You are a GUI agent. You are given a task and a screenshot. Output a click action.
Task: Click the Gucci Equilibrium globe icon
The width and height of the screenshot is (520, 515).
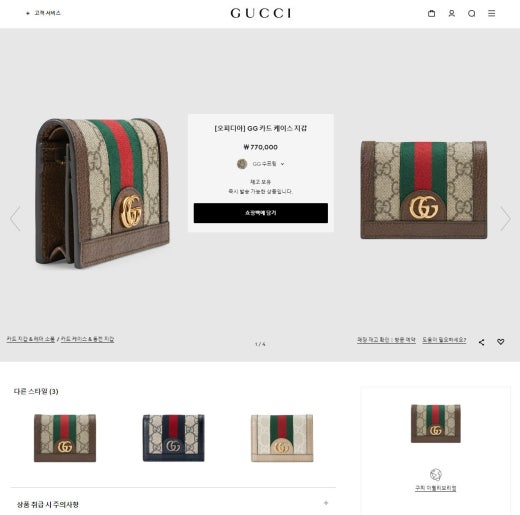point(435,474)
